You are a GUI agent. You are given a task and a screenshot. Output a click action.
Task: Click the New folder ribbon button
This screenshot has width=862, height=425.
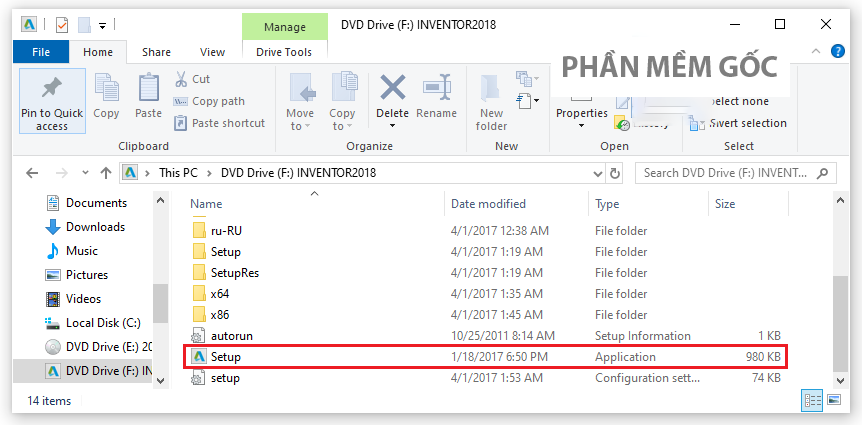click(491, 102)
